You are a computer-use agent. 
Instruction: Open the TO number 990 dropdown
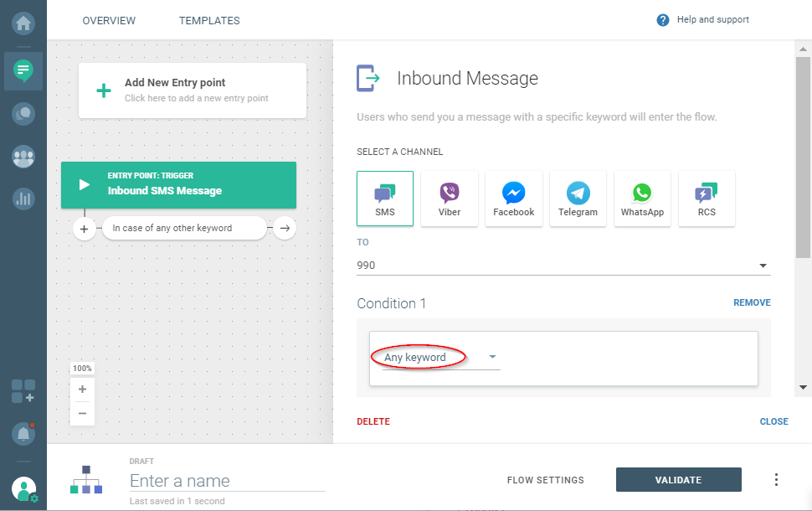pyautogui.click(x=563, y=266)
